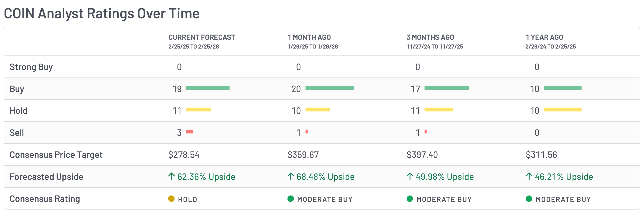Click the price target $278.54

(x=184, y=155)
